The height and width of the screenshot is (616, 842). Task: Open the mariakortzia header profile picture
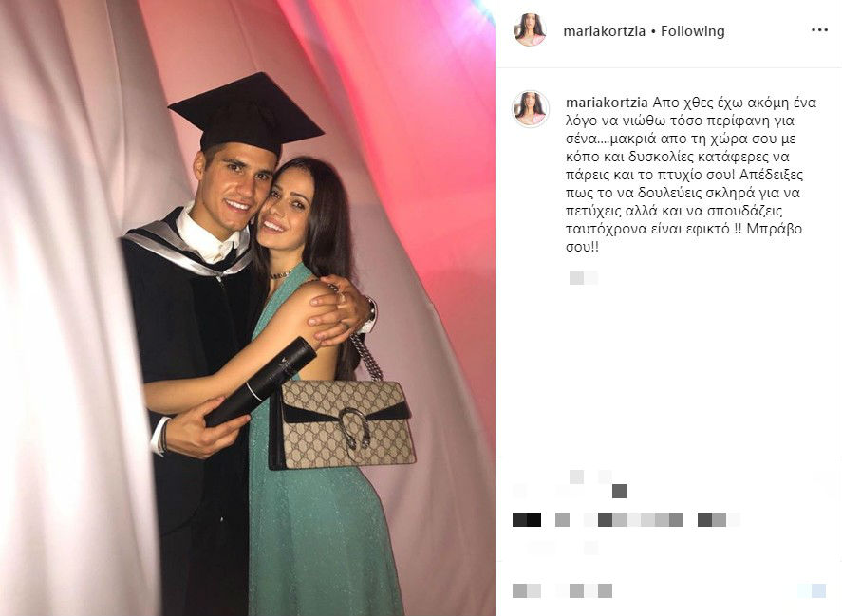[x=530, y=30]
